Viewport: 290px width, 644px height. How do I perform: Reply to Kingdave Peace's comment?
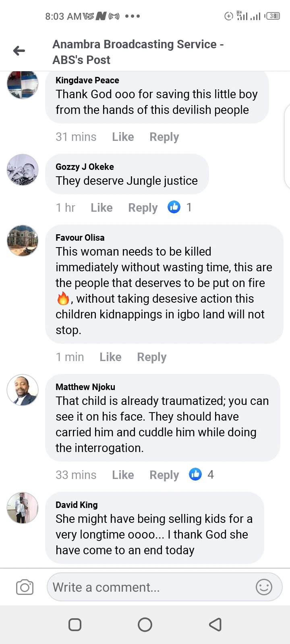(x=164, y=137)
